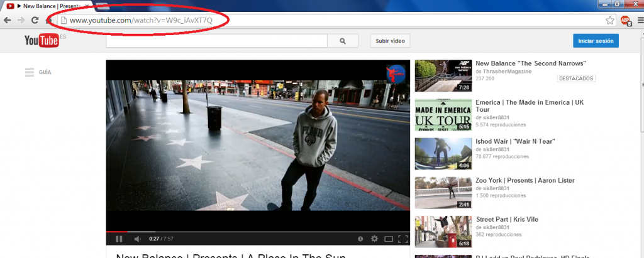Click the YouTube logo
The image size is (644, 258).
(42, 41)
